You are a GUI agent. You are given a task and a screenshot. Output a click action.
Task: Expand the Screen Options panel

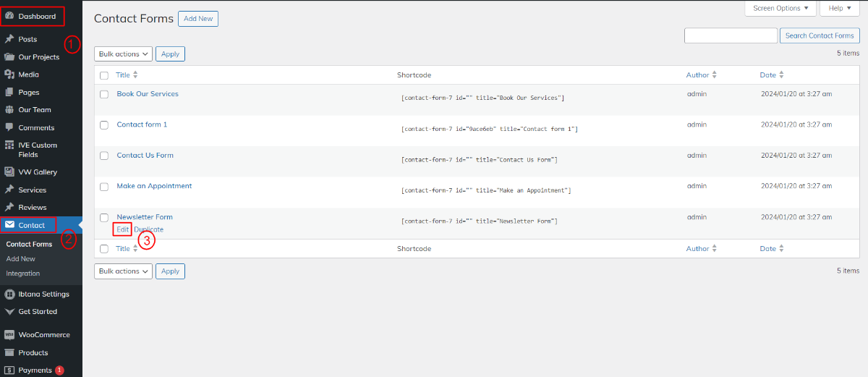coord(780,8)
